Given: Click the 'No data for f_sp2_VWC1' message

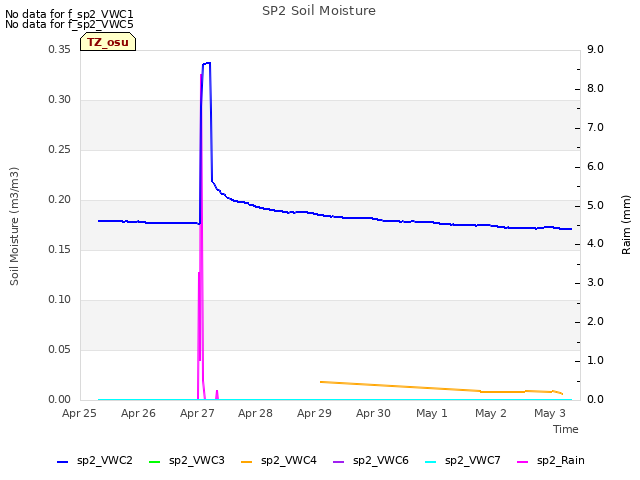Looking at the screenshot, I should coord(69,14).
